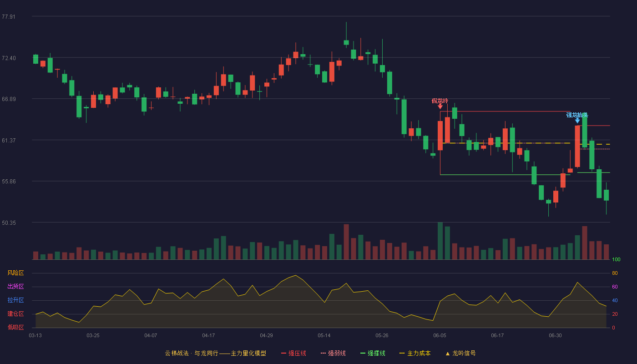Click the tallest volume bar at 06-05
637x364 pixels.
pyautogui.click(x=440, y=241)
